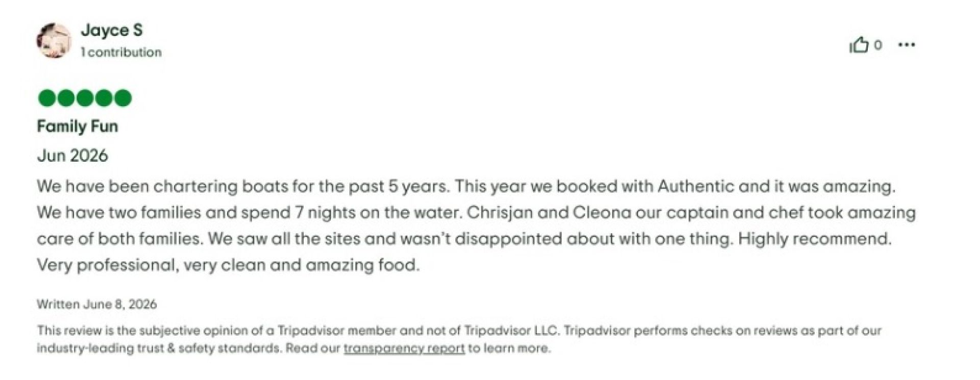The height and width of the screenshot is (380, 980).
Task: Select the fourth green rating bubble
Action: 104,98
